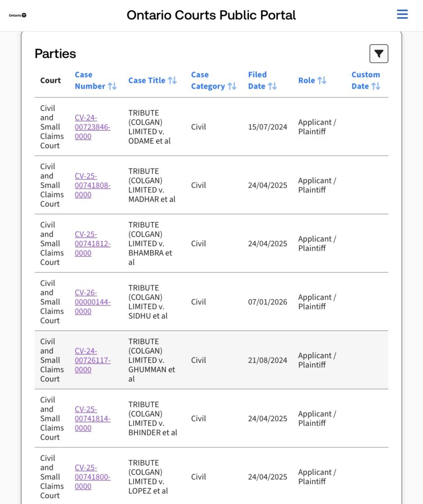Click the Filed Date column header
Viewport: 423px width, 504px height.
click(x=262, y=80)
